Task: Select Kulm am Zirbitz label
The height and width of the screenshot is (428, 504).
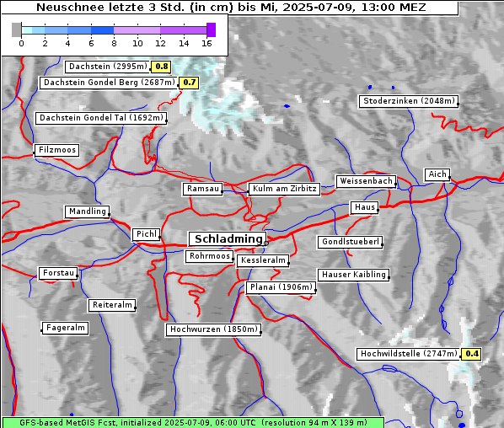Action: pyautogui.click(x=285, y=189)
